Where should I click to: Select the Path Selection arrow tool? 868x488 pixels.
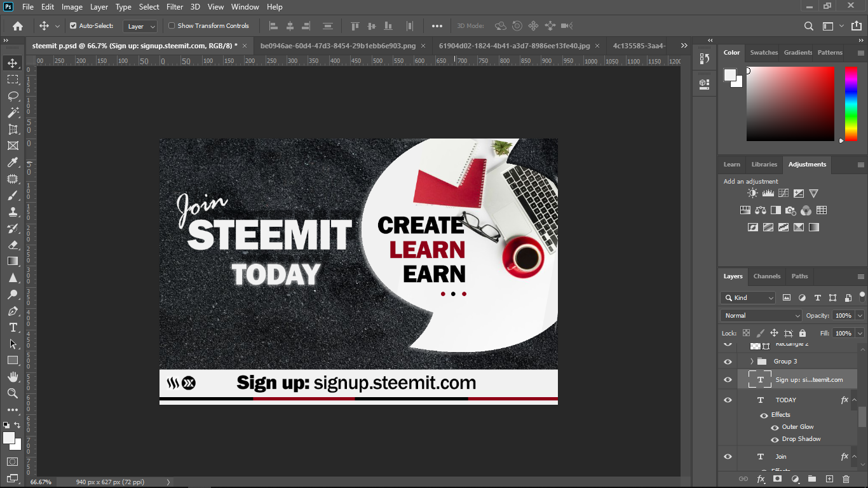coord(13,344)
